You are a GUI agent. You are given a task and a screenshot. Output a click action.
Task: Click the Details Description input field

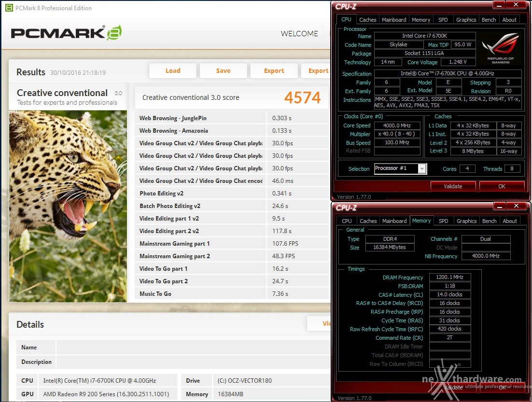click(x=194, y=362)
